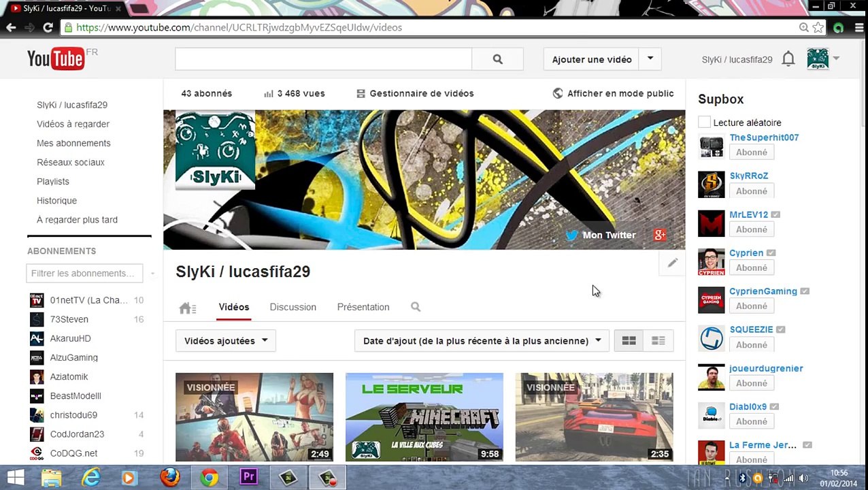
Task: Toggle Abonné button for SQUEEZIE
Action: 752,344
